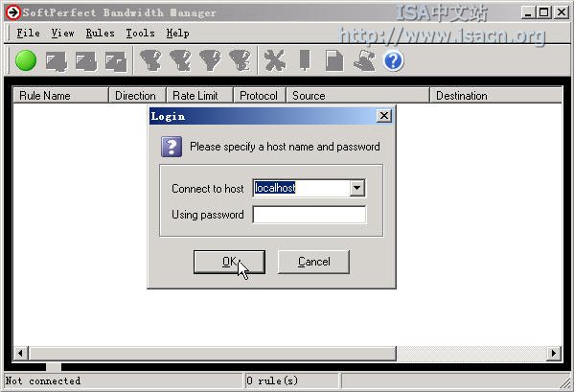Screen dimensions: 574x392
Task: Confirm login with the OK button
Action: click(x=229, y=262)
